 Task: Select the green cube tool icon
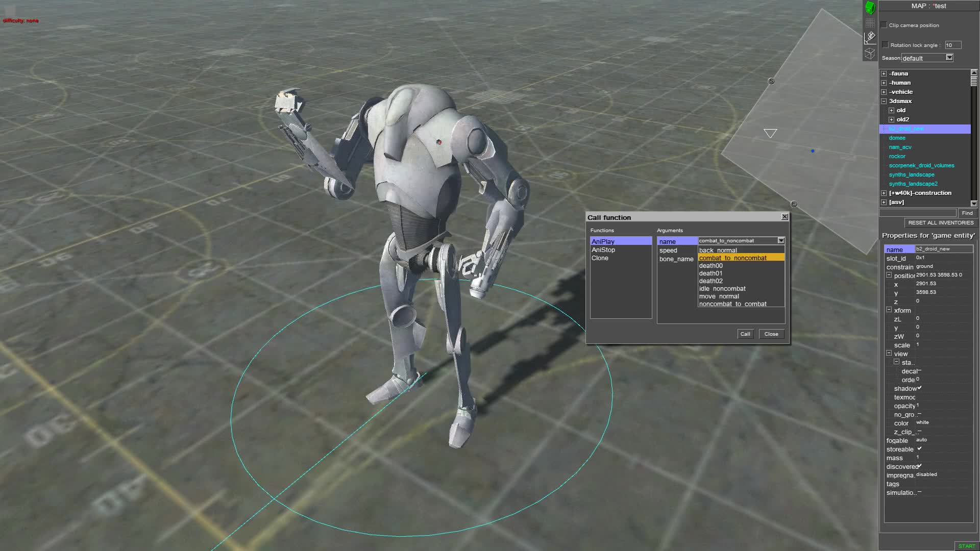pyautogui.click(x=869, y=8)
